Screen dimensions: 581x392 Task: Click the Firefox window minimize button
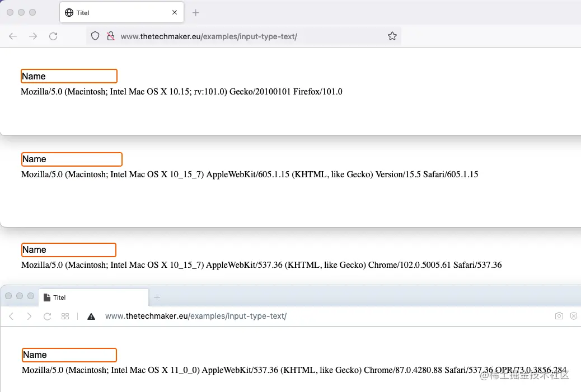click(21, 12)
